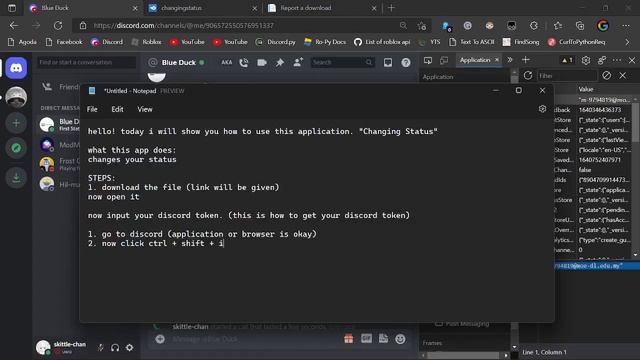The width and height of the screenshot is (640, 360).
Task: Open Discord inbox icon
Action: (x=388, y=62)
